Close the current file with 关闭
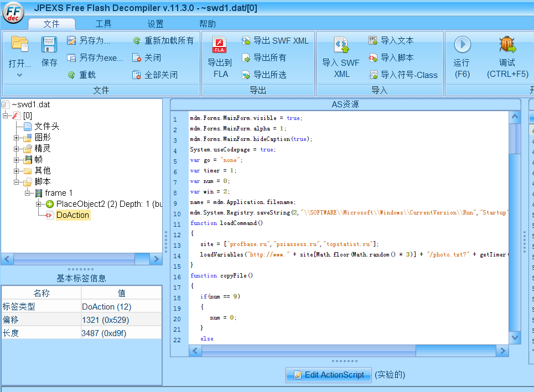Screen dimensions: 534x392 tap(147, 58)
